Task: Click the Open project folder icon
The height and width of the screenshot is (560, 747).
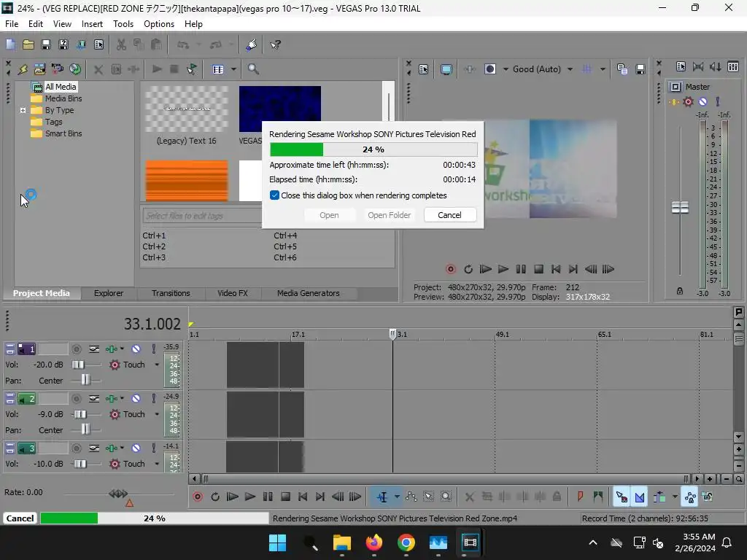Action: [28, 44]
